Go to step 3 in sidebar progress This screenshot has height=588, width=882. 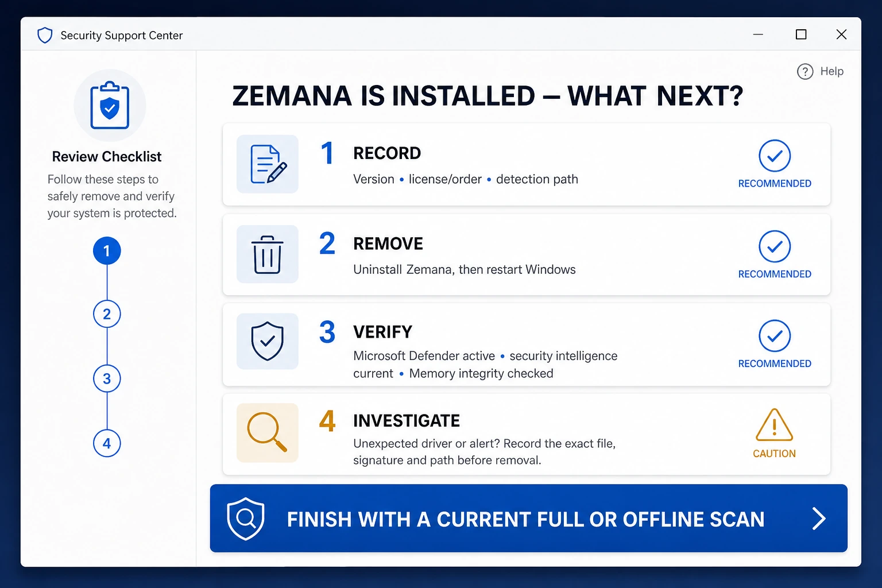(x=107, y=378)
